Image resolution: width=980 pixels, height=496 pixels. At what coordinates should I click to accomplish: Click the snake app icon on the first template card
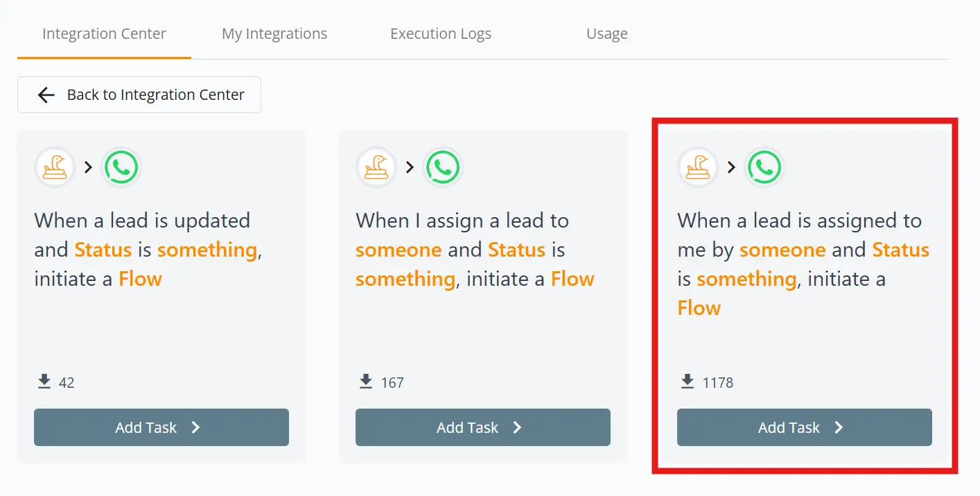pos(55,166)
